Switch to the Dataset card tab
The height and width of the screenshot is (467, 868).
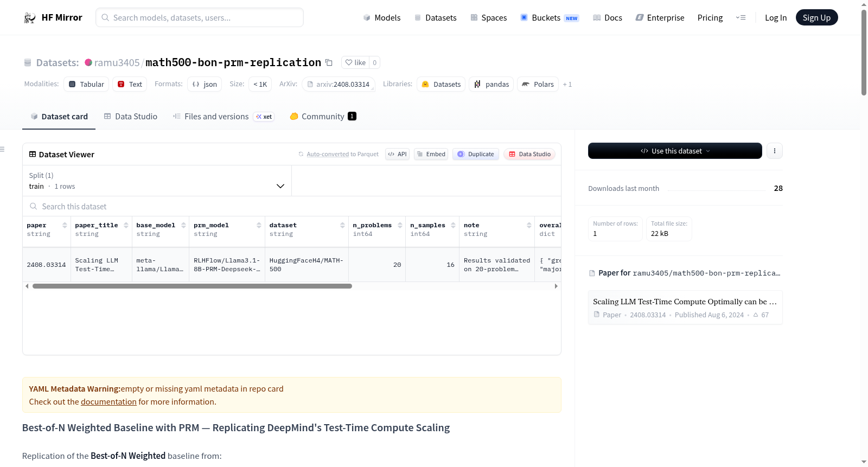tap(59, 116)
